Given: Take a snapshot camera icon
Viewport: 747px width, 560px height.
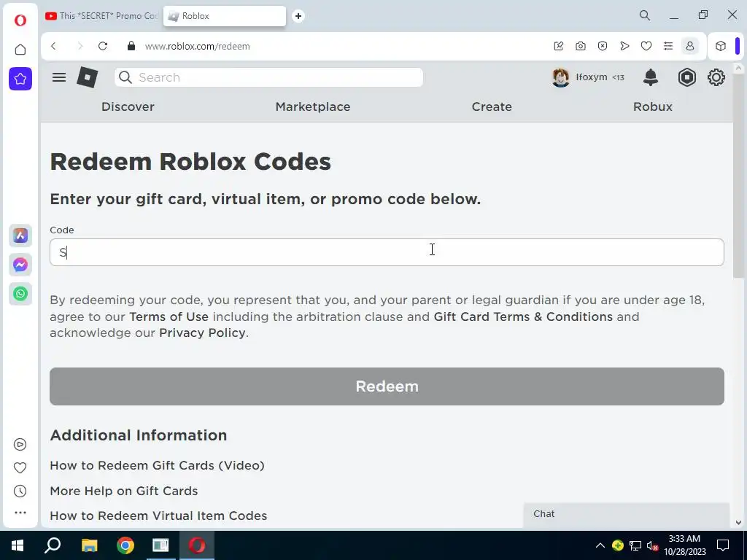Looking at the screenshot, I should (x=580, y=46).
